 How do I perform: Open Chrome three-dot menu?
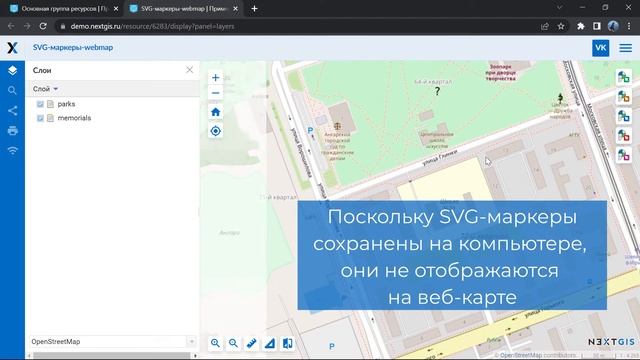point(629,26)
